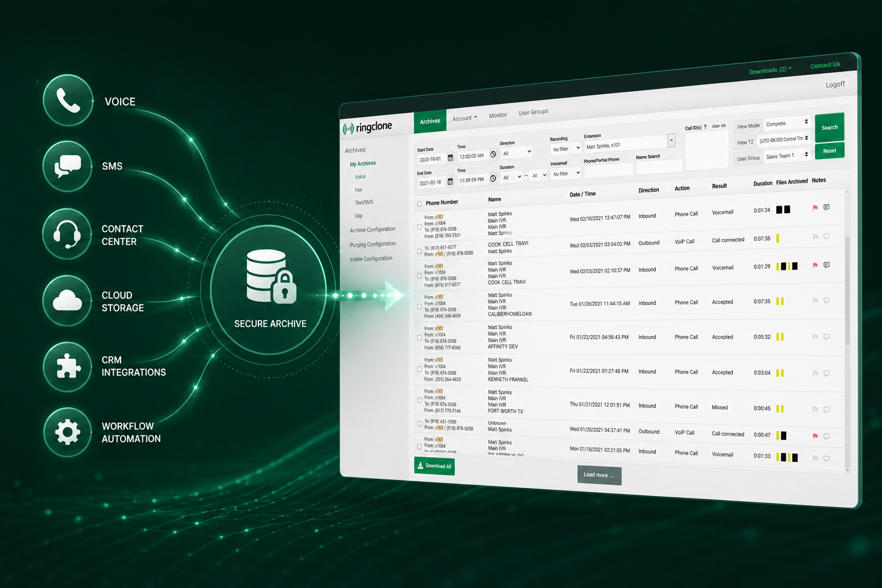Check the row dated 02/03/2021 02:10:37 PM

click(x=419, y=276)
